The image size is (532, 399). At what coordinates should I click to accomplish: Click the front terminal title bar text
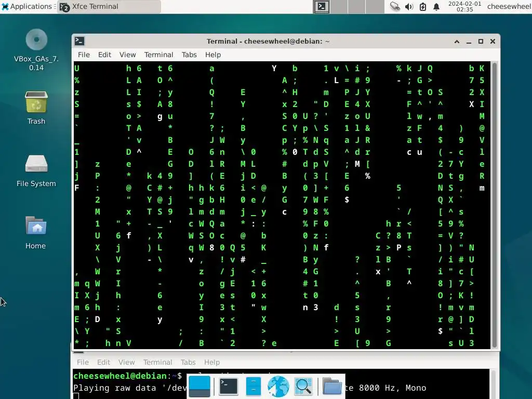point(268,42)
